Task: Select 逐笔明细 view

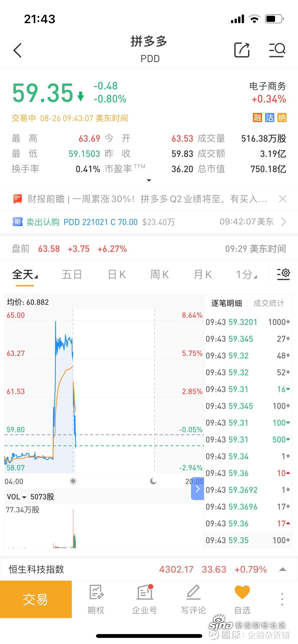Action: tap(226, 303)
